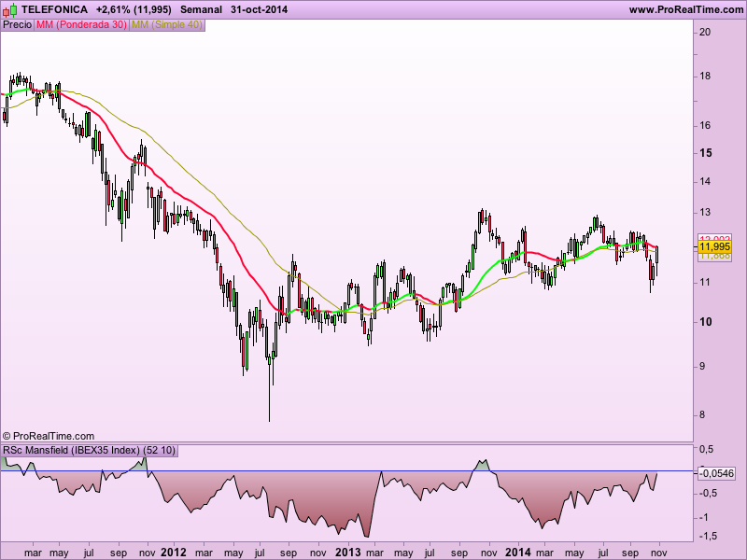
Task: Click the 14 price axis label
Action: pyautogui.click(x=705, y=181)
